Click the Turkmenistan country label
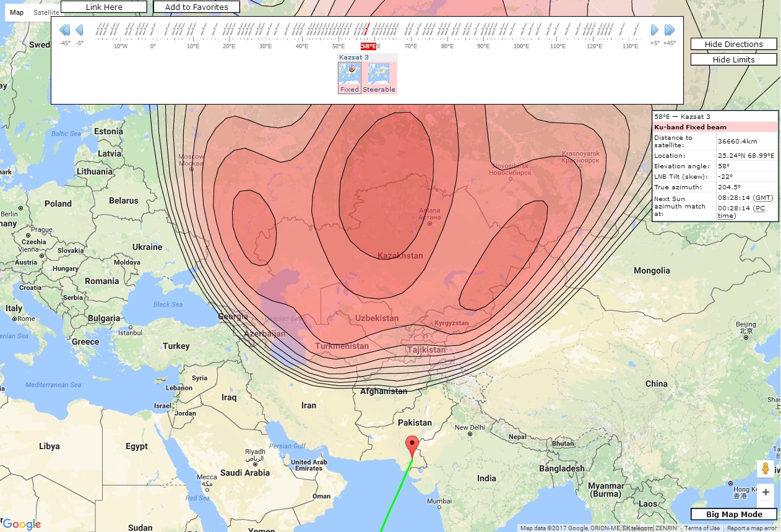Screen dimensions: 781x532 point(342,346)
